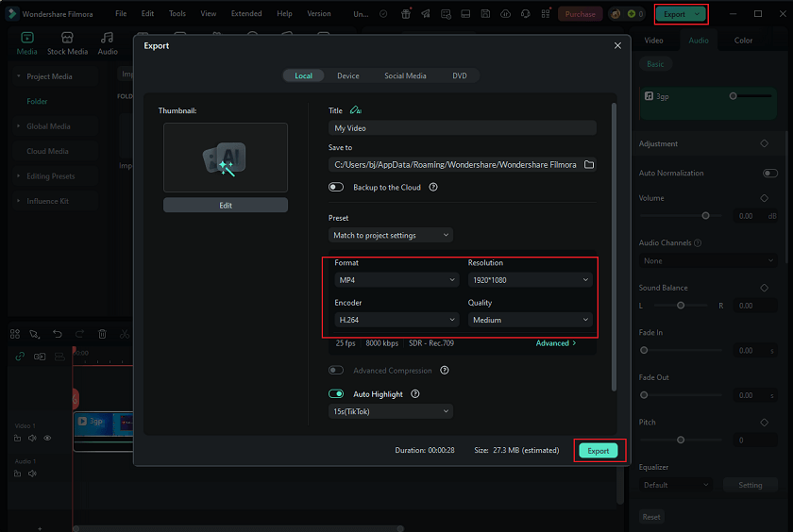The image size is (793, 532).
Task: Enable Backup to the Cloud switch
Action: click(336, 187)
